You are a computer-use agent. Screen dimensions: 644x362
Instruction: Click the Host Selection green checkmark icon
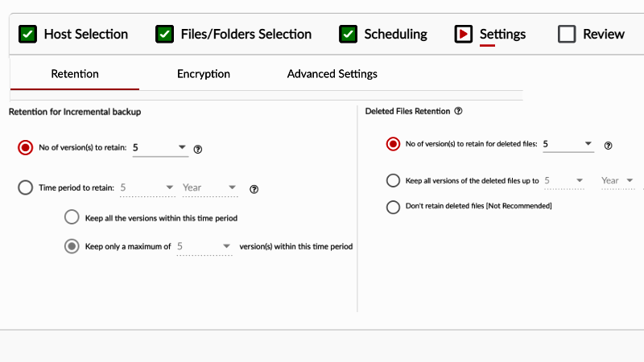(27, 34)
